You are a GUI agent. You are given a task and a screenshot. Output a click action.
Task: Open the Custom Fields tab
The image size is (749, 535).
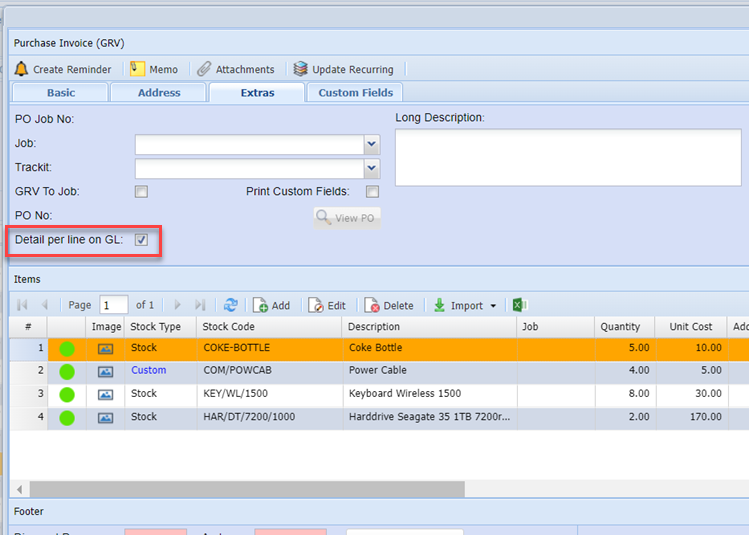click(354, 93)
